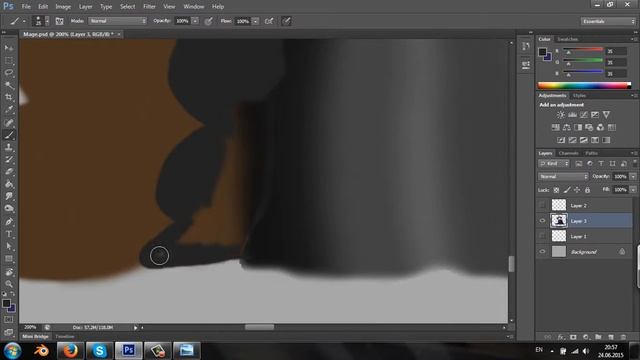Open Skype from the taskbar

pos(99,351)
